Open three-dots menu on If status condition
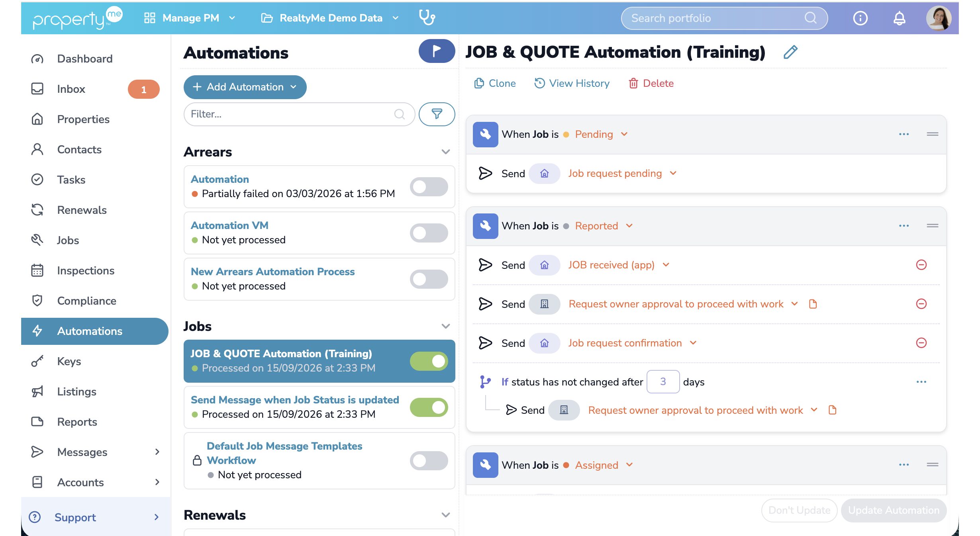 click(x=921, y=382)
